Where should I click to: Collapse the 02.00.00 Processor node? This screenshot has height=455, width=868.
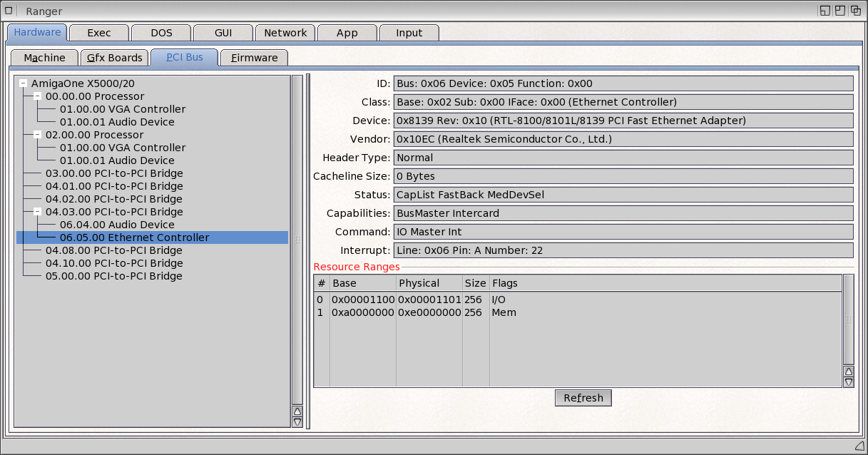(x=37, y=135)
